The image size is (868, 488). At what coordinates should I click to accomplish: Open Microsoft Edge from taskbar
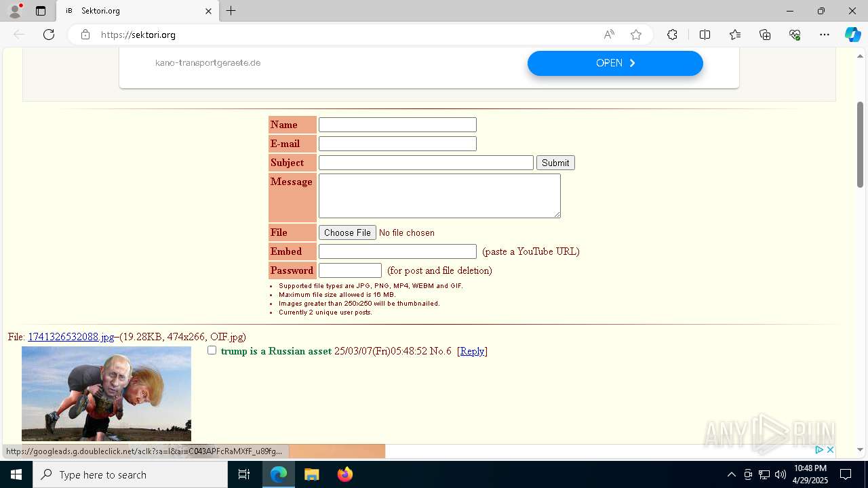(x=279, y=474)
